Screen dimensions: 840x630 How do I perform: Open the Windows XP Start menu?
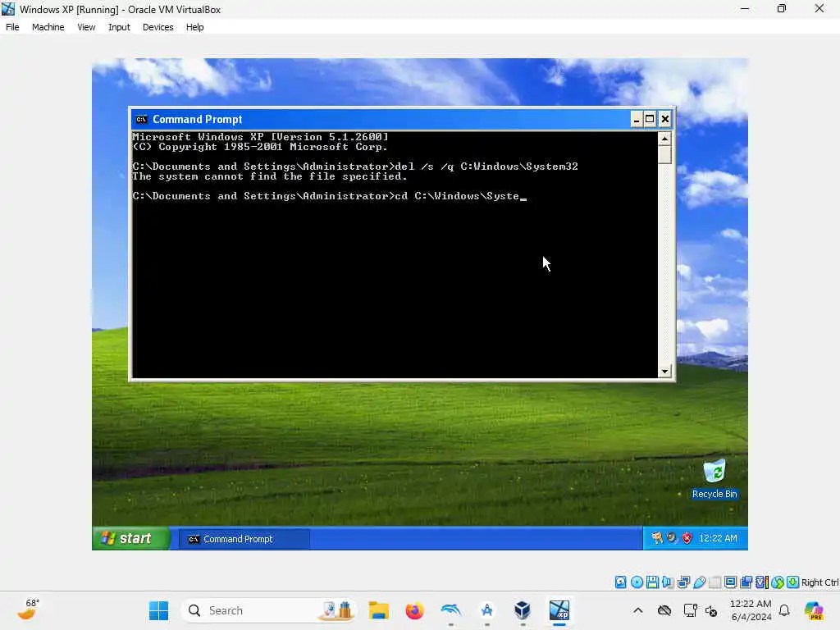pos(131,538)
